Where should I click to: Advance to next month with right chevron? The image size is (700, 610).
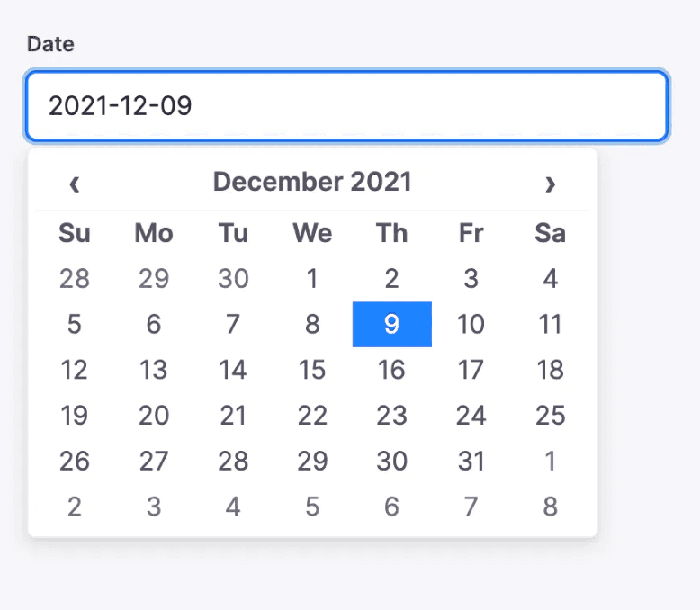tap(550, 184)
